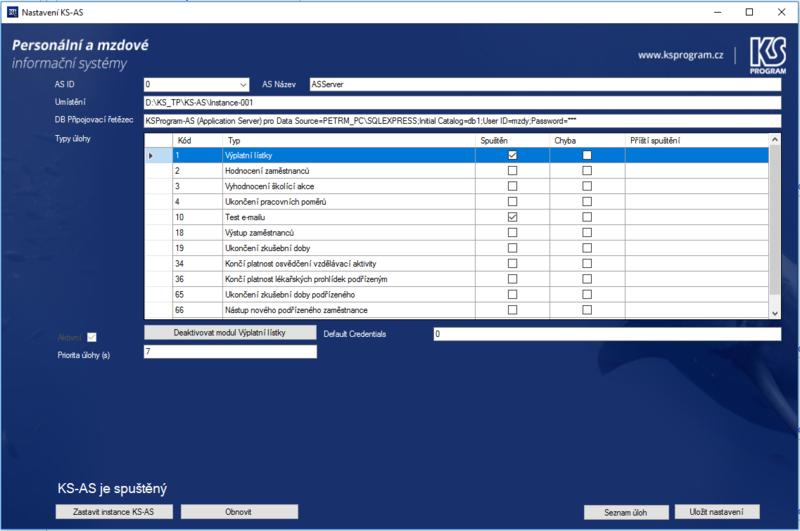
Task: Click Deaktivovat modul Výplatní lístky button
Action: pyautogui.click(x=230, y=333)
